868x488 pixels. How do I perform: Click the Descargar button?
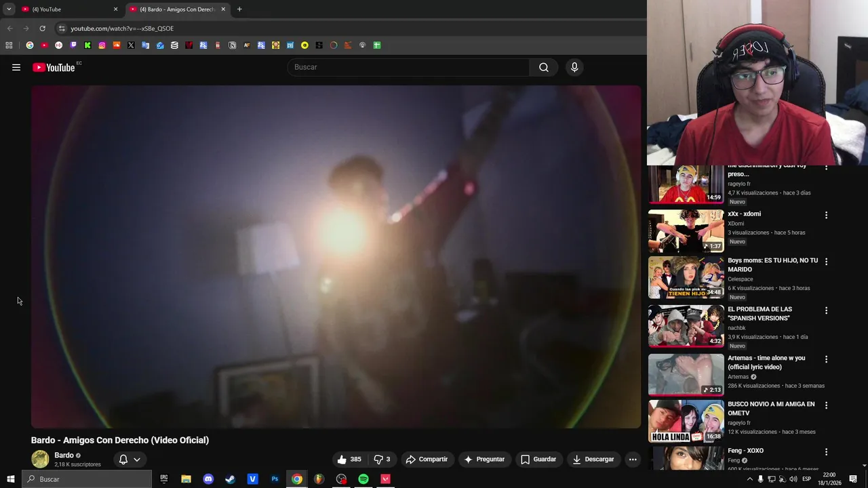coord(593,459)
